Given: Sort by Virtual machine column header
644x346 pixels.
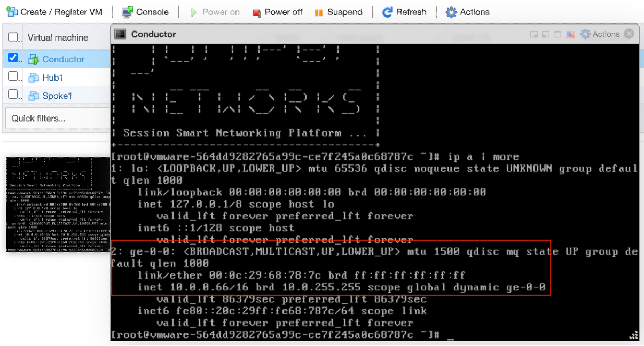Looking at the screenshot, I should click(58, 37).
